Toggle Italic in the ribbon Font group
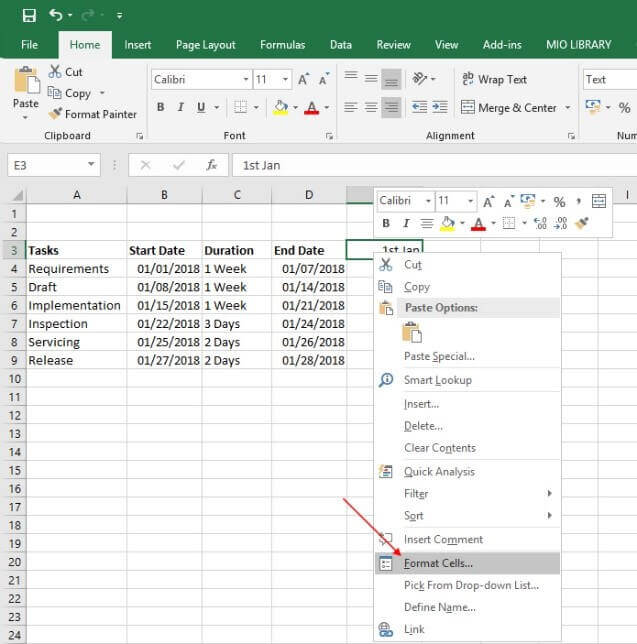This screenshot has width=637, height=644. 181,108
